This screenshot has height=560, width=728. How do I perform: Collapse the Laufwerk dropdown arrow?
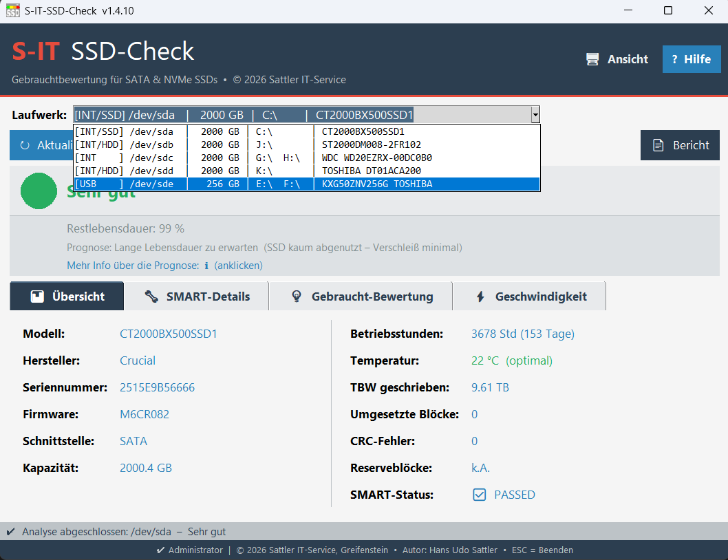535,115
